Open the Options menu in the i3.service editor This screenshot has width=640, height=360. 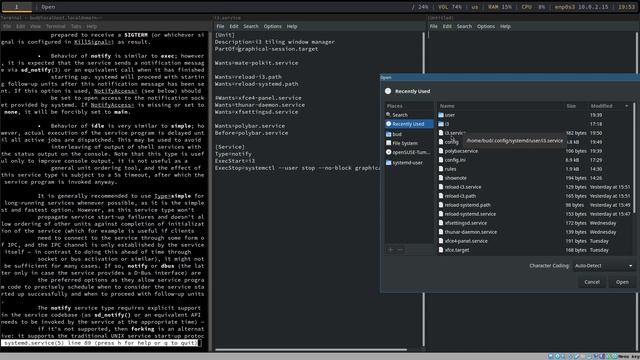[272, 26]
